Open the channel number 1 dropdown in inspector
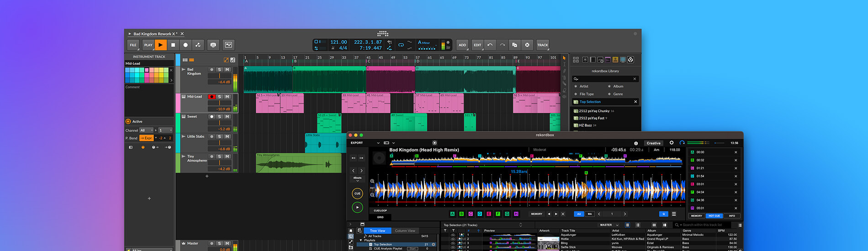868x251 pixels. 165,130
